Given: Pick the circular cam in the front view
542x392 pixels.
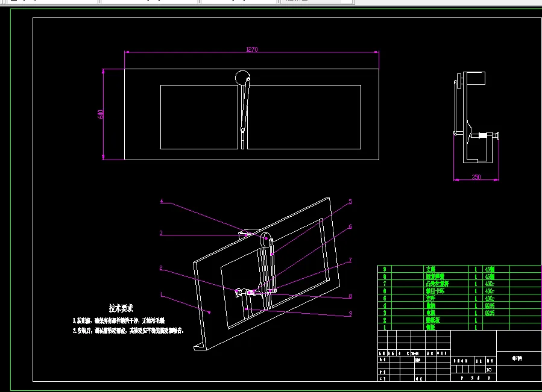Looking at the screenshot, I should click(x=242, y=78).
